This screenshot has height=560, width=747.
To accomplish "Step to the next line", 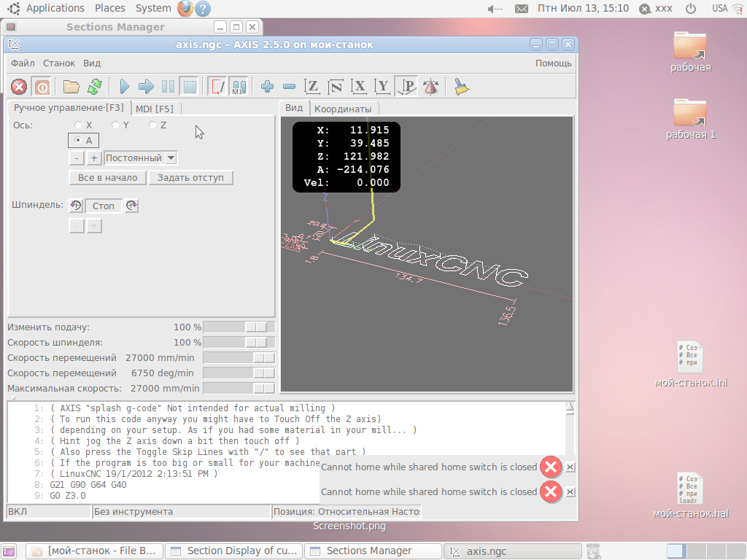I will coord(146,87).
